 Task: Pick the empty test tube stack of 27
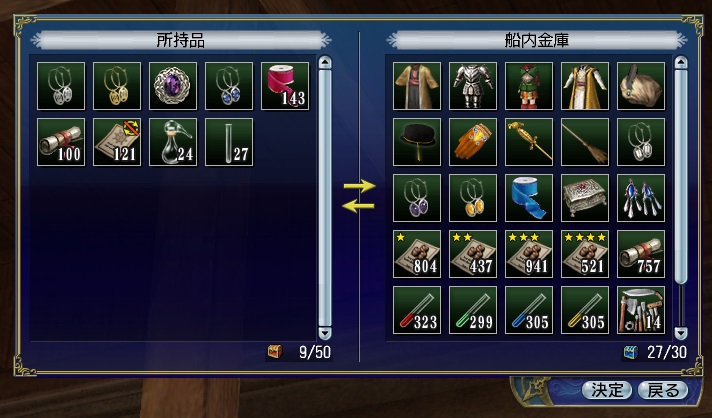point(229,142)
